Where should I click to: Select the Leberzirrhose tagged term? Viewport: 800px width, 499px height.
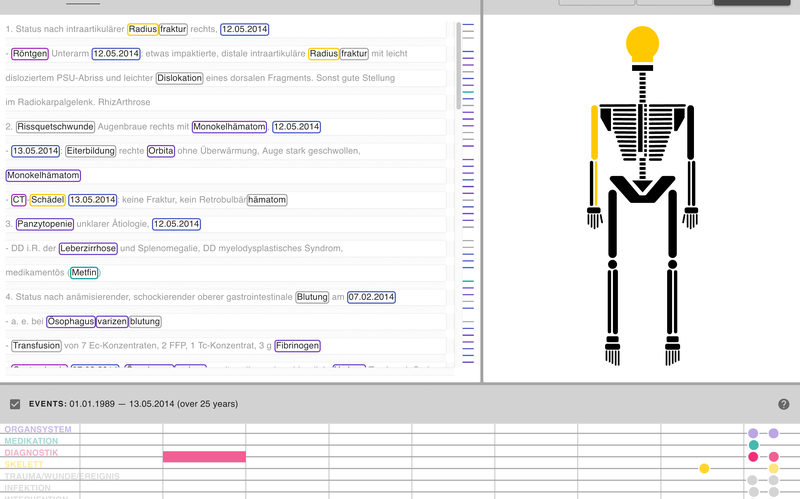87,248
